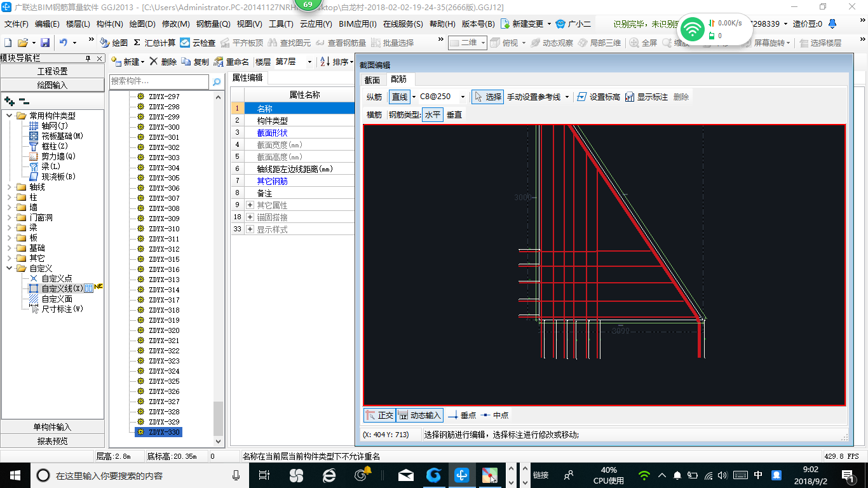Click the undo arrow icon
The image size is (868, 488).
tap(64, 43)
